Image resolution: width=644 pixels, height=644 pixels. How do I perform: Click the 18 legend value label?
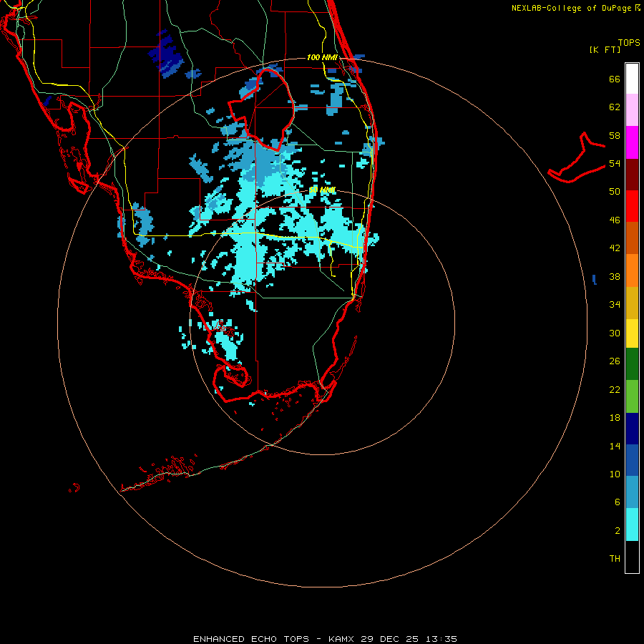[615, 418]
